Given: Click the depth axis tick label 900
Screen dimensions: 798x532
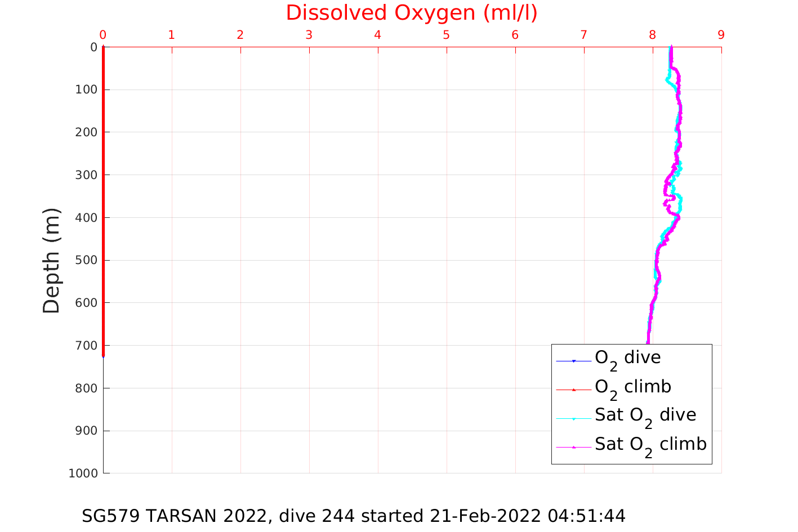Looking at the screenshot, I should (86, 431).
